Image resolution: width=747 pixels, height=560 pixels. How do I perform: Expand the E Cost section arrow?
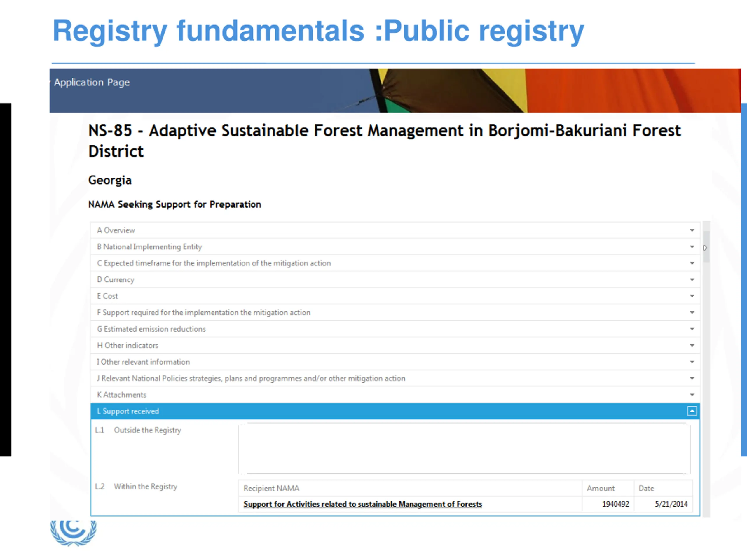click(x=692, y=296)
